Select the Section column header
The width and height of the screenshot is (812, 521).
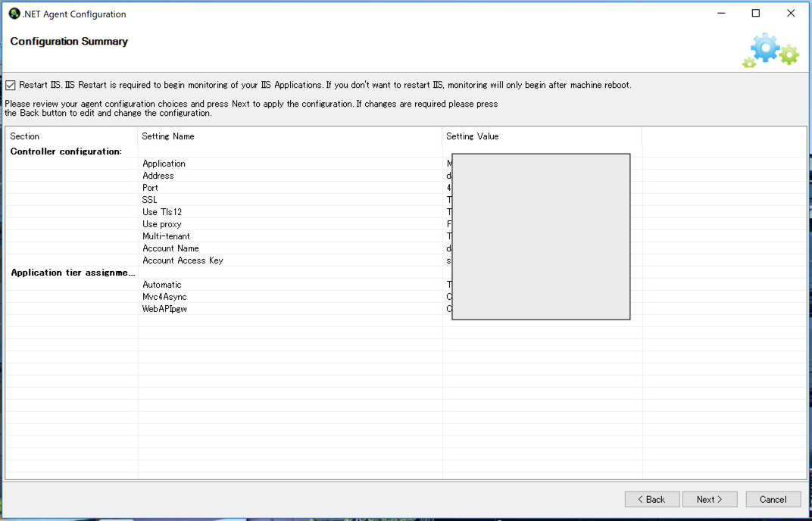click(x=25, y=136)
